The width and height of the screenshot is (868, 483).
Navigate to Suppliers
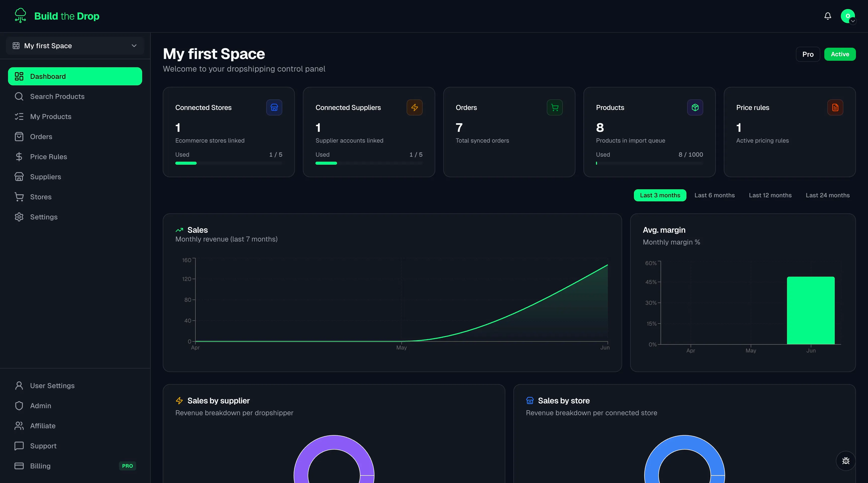coord(75,177)
